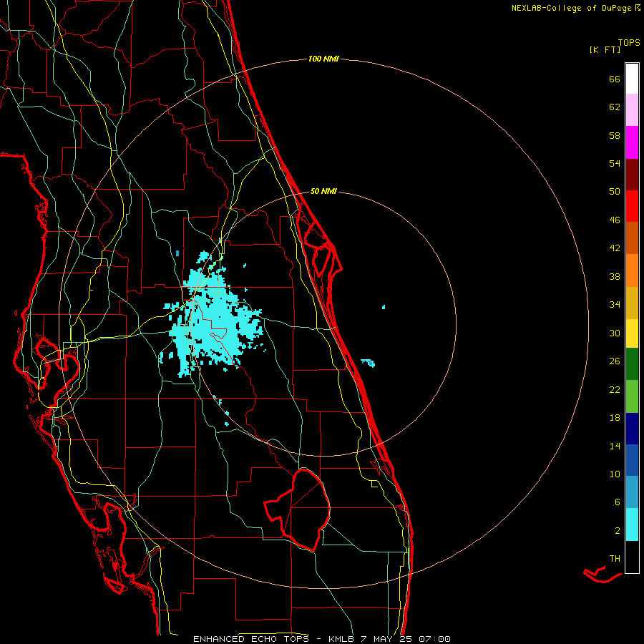The image size is (644, 644).
Task: Pick the gold legend swatch
Action: (632, 303)
